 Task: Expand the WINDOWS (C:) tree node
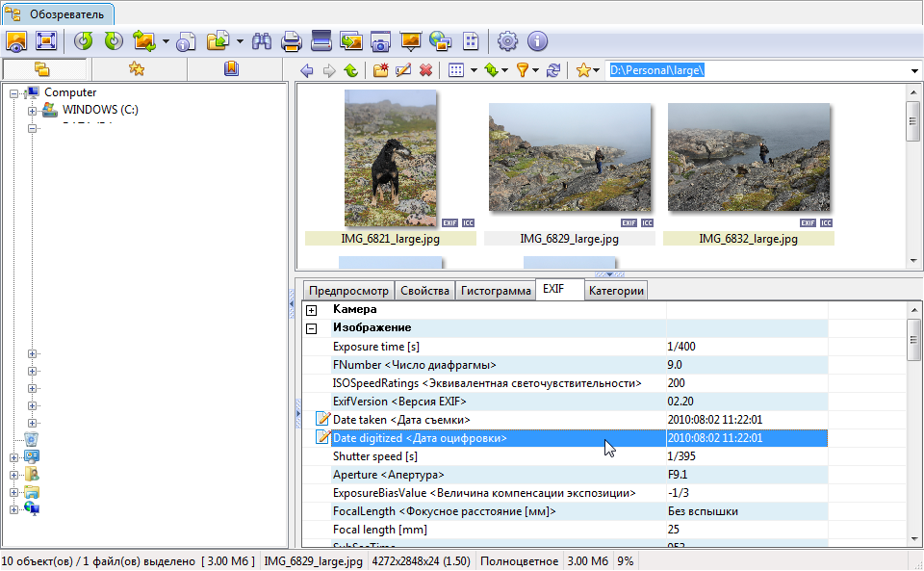click(32, 110)
